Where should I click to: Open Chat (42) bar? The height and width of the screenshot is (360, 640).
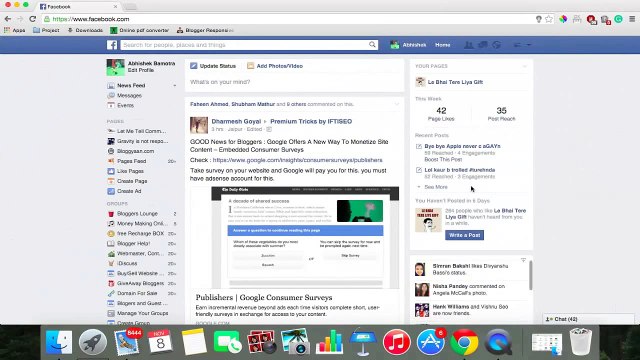point(588,319)
